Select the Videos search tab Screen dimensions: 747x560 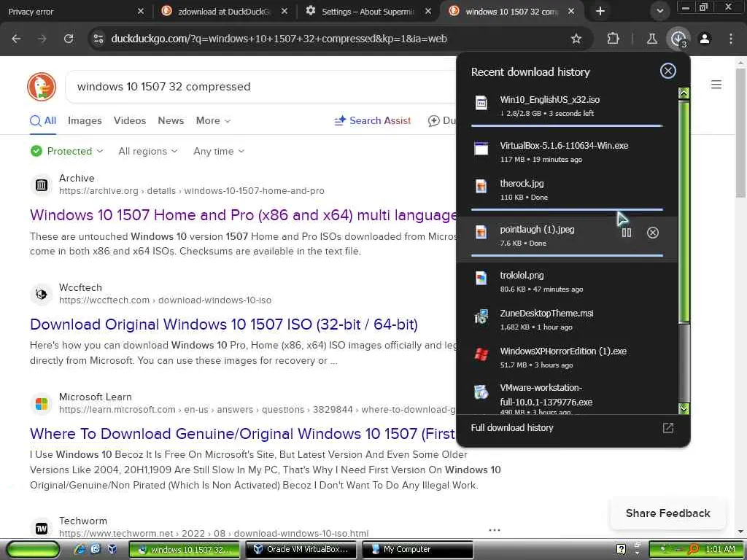130,120
